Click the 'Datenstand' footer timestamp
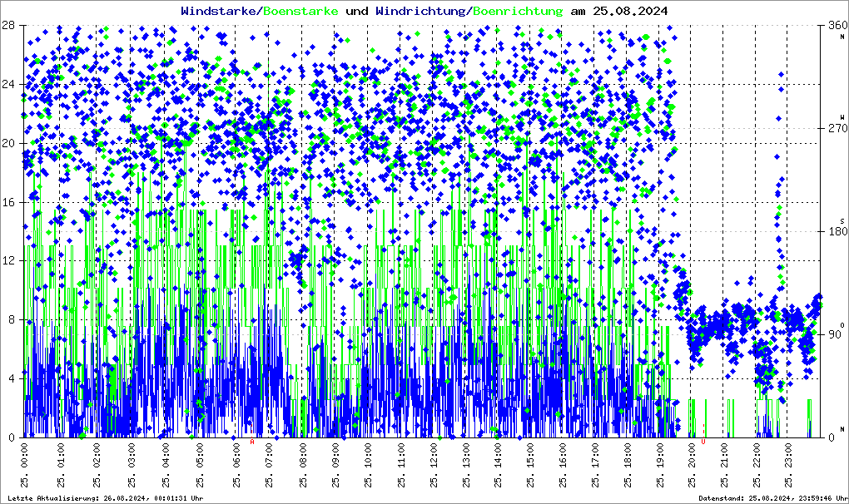Viewport: 849px width, 504px height. [x=773, y=498]
